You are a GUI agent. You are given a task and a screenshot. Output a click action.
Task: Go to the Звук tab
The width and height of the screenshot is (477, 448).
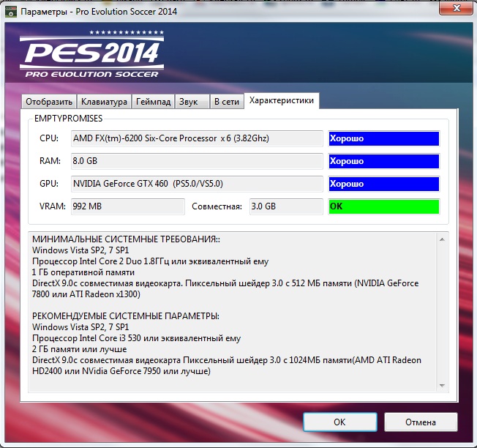point(192,101)
